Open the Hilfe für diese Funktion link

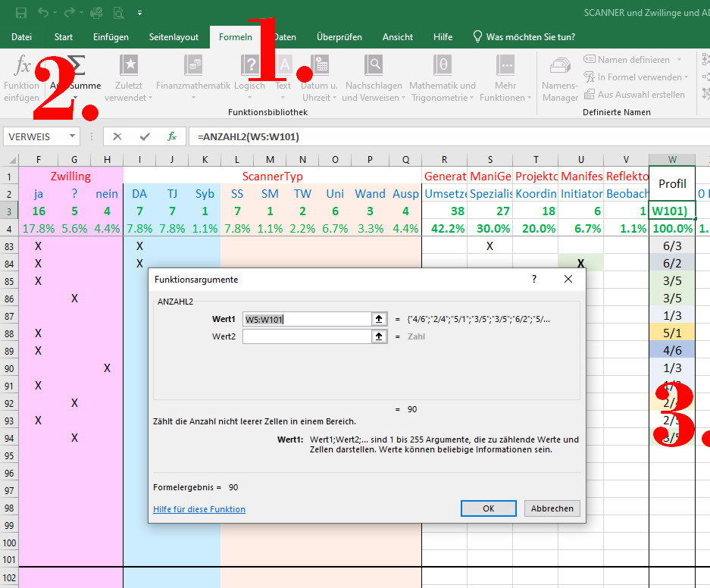(x=199, y=509)
